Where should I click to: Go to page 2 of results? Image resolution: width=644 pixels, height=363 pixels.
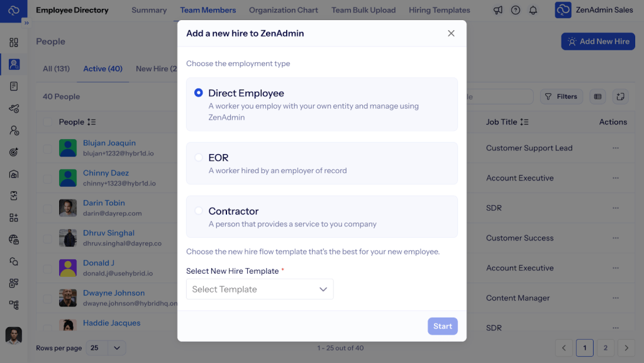click(x=605, y=348)
